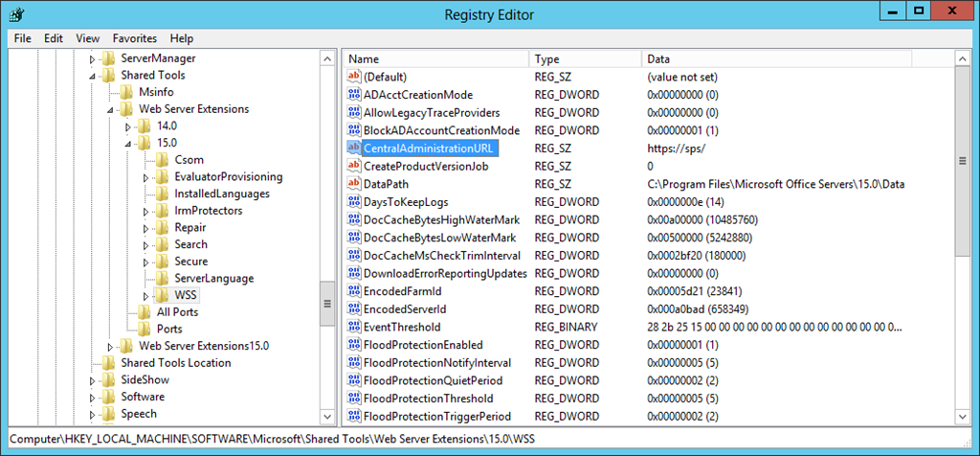Select the ServerLanguage folder icon
980x456 pixels.
pos(163,278)
